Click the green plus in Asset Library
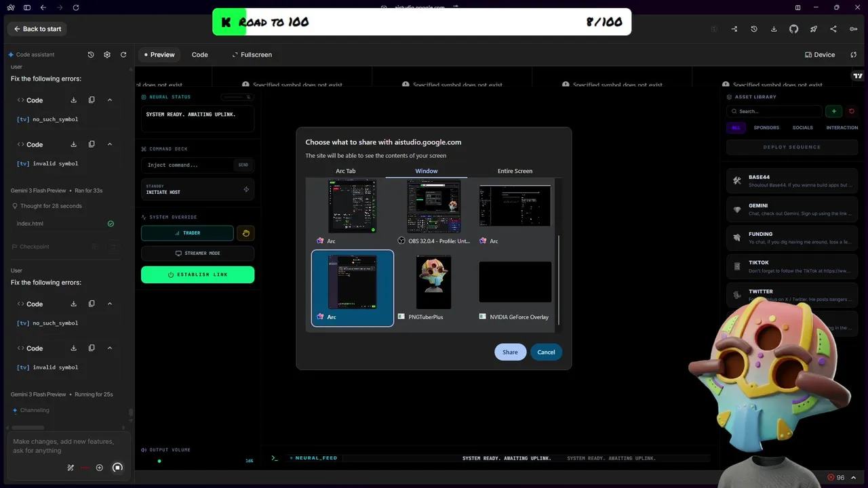Viewport: 868px width, 488px height. 834,111
